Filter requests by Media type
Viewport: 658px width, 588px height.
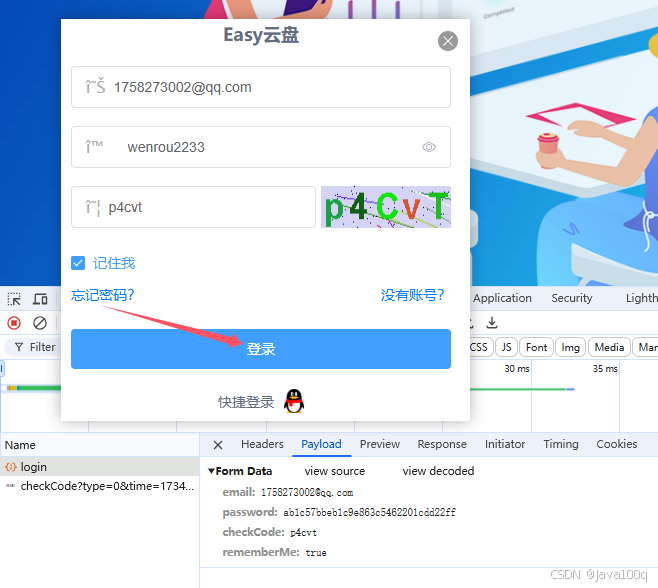[x=609, y=348]
